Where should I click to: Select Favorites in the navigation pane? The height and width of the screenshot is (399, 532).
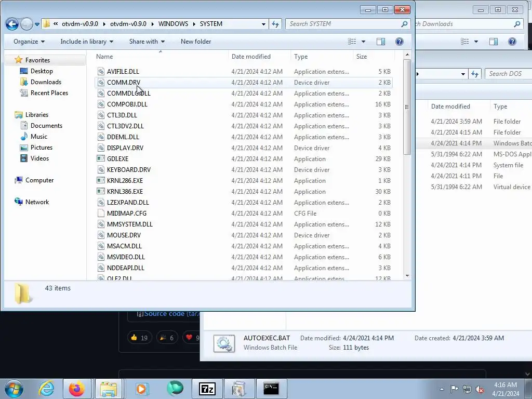[x=37, y=60]
